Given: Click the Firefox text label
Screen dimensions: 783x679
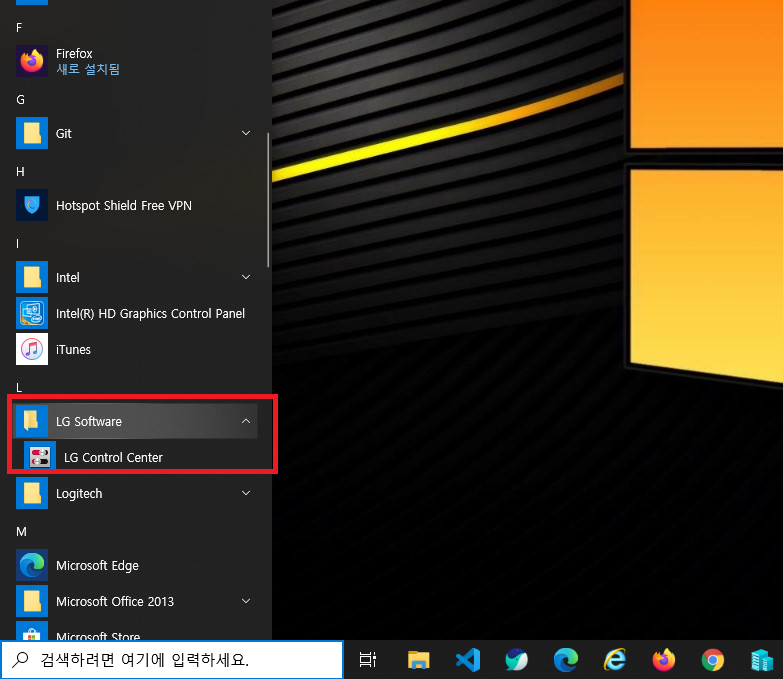Looking at the screenshot, I should point(74,53).
